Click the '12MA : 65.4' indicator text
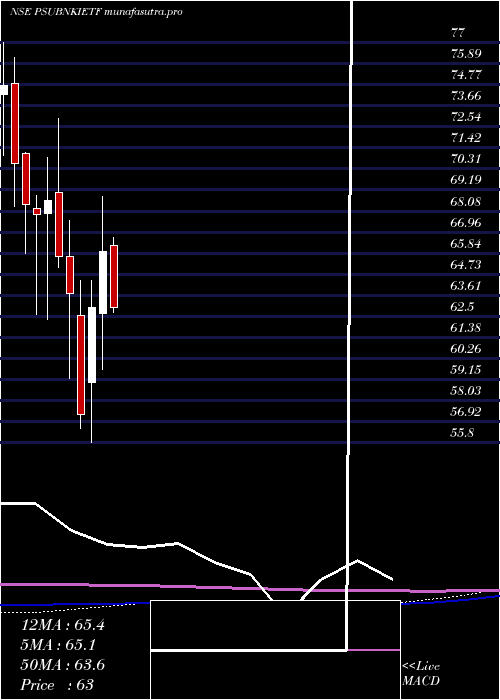500x700 pixels. pos(62,625)
